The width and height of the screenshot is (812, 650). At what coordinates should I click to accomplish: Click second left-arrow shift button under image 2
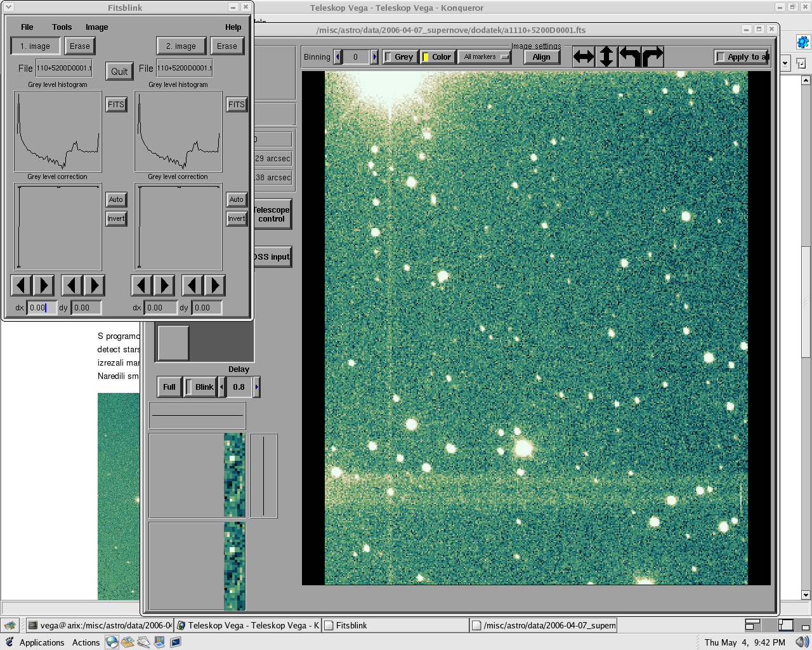click(192, 286)
